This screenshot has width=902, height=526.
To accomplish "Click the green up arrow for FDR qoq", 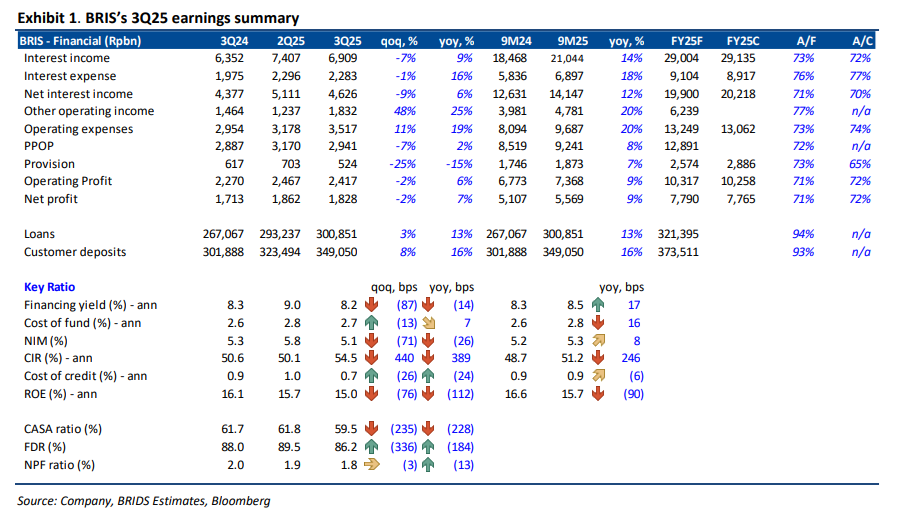I will [x=370, y=447].
